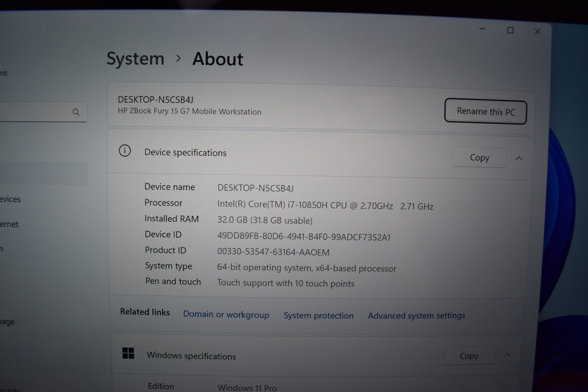Click the System type label

[169, 266]
